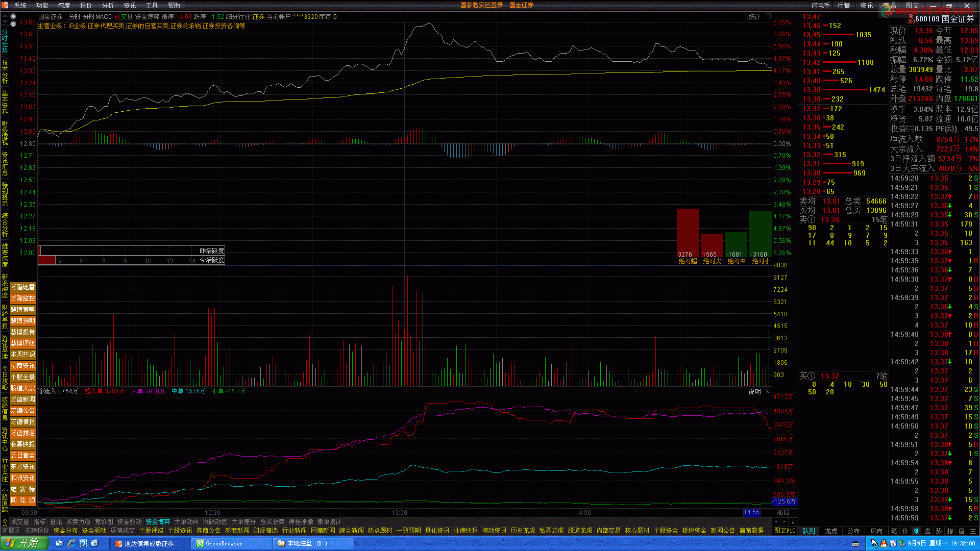This screenshot has width=980, height=551.
Task: Select the 势 view toggle
Action: click(x=939, y=531)
